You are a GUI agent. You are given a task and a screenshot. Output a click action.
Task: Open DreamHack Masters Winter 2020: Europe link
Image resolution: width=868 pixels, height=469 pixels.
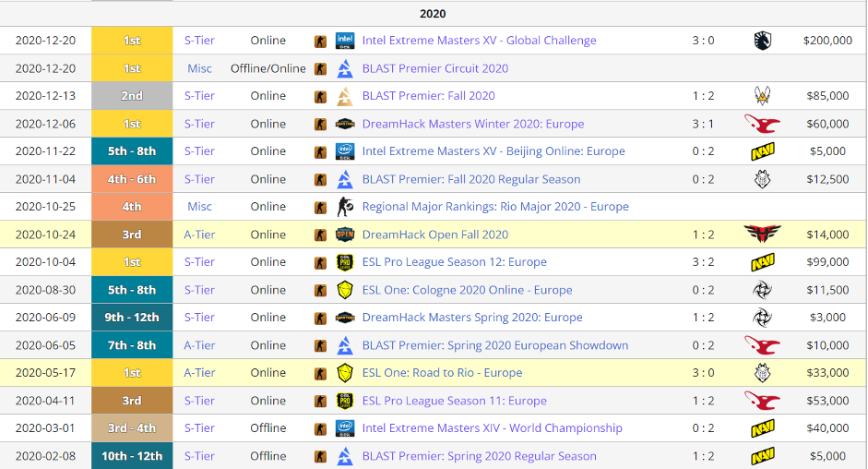click(x=473, y=124)
